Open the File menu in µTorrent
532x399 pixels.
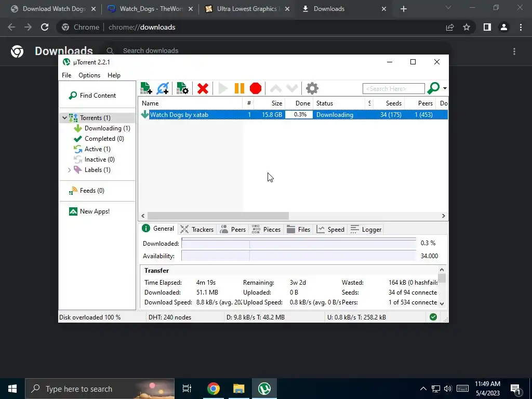(x=66, y=75)
